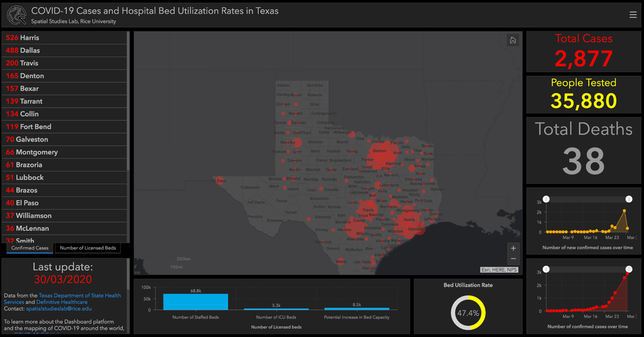
Task: Switch to Number of Licensed Beds tab
Action: 87,248
